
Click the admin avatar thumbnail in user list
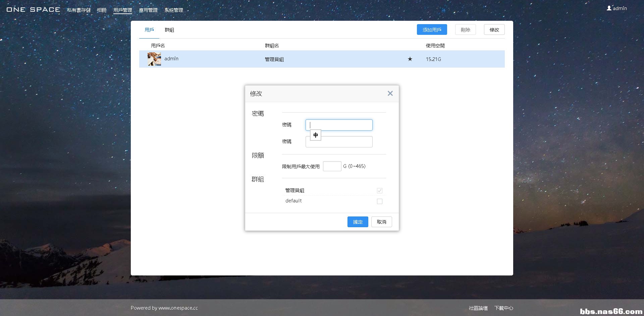coord(154,59)
